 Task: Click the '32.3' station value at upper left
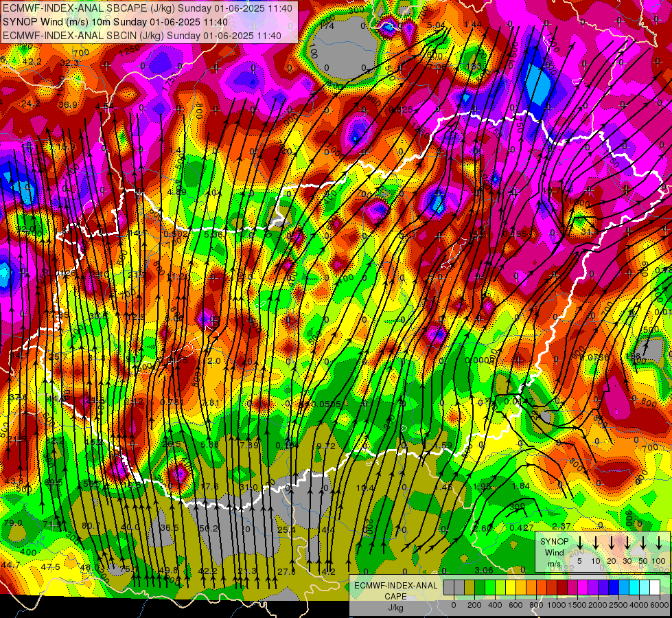pyautogui.click(x=69, y=63)
